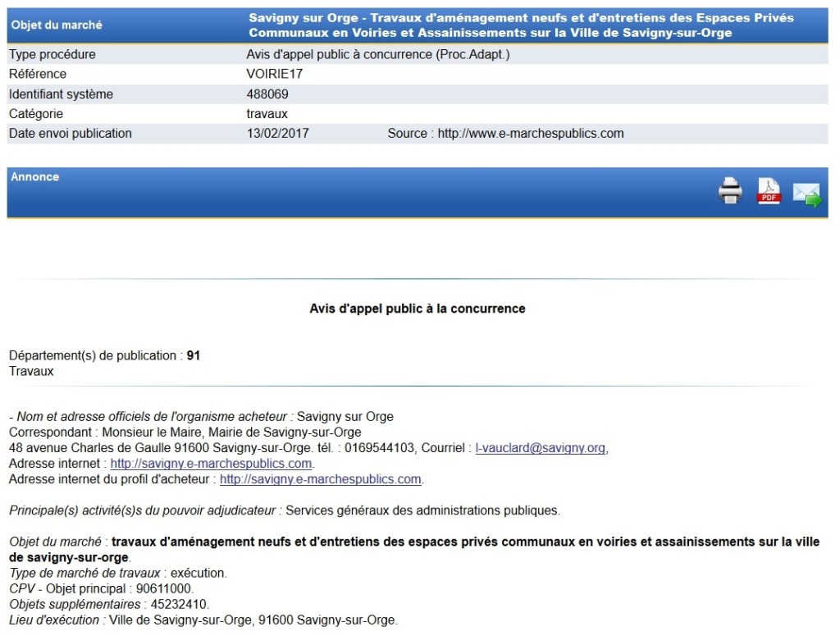This screenshot has height=636, width=840.
Task: Click the 'Objet du marché' header label
Action: [x=57, y=25]
